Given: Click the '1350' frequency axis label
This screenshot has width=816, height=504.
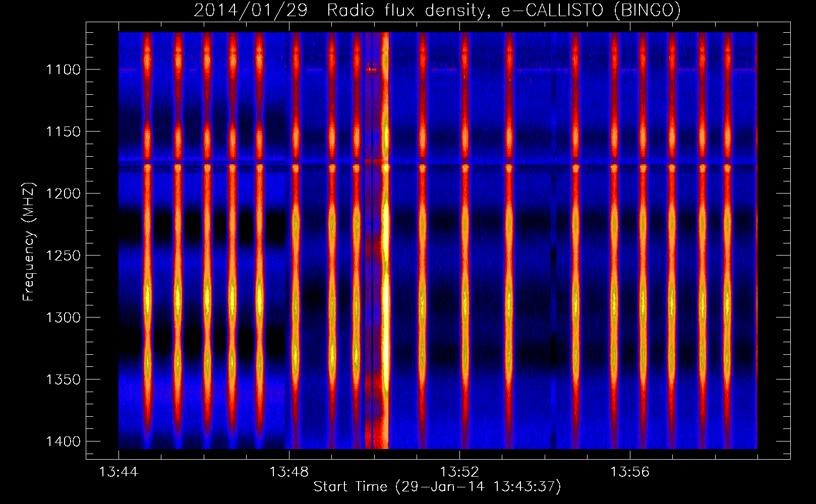Looking at the screenshot, I should tap(63, 380).
